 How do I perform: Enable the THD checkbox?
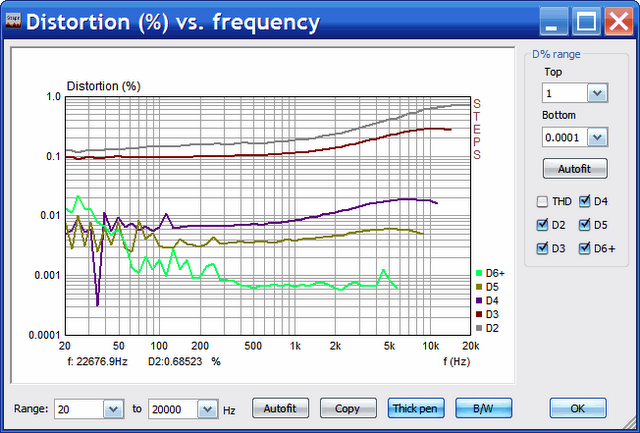[542, 201]
